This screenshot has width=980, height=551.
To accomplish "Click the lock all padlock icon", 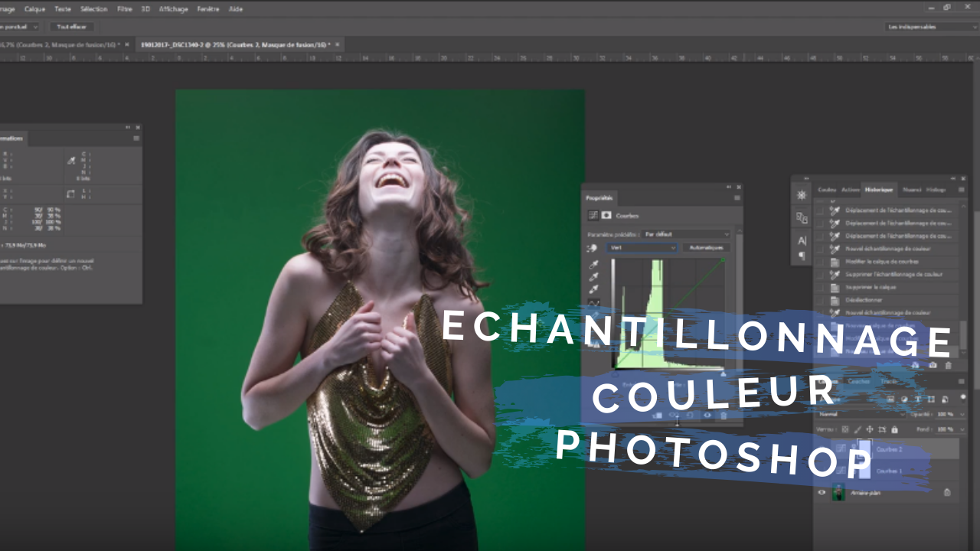I will coord(894,429).
